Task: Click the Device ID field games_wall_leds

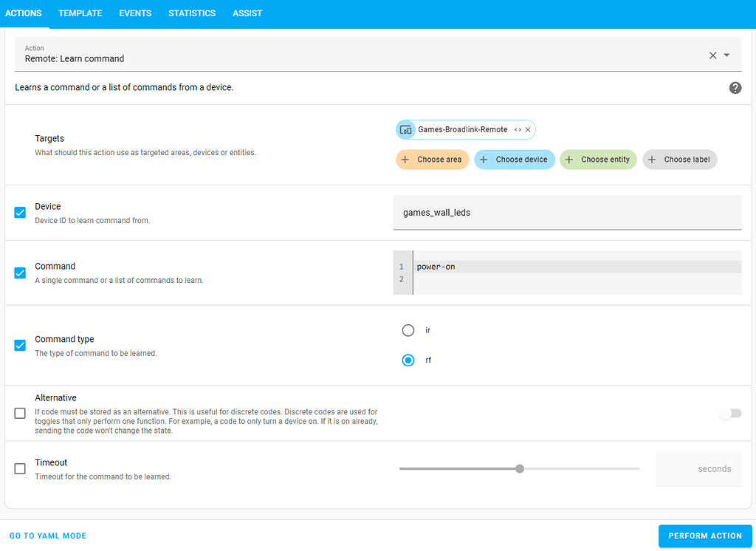Action: point(567,213)
